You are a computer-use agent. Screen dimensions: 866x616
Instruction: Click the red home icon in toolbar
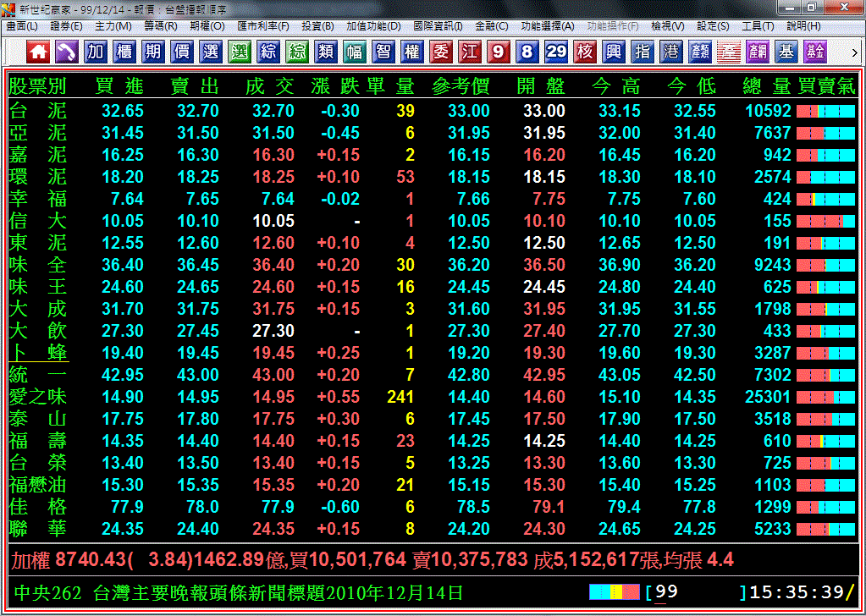38,52
